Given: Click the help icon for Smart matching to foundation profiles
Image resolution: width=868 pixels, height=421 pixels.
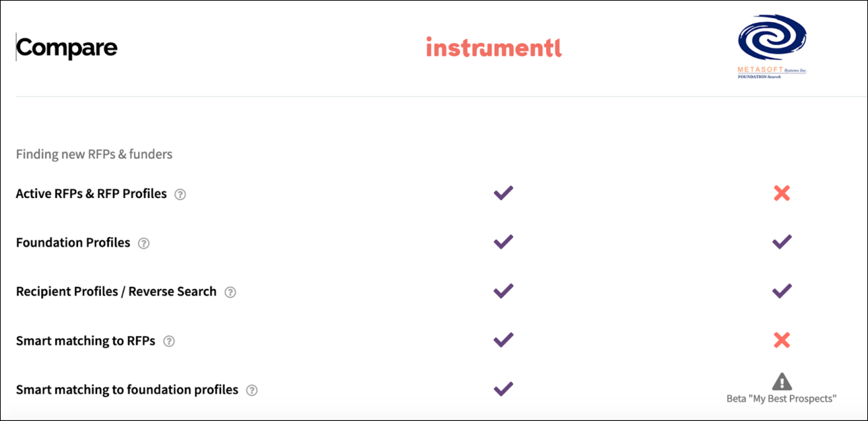Looking at the screenshot, I should click(x=253, y=389).
